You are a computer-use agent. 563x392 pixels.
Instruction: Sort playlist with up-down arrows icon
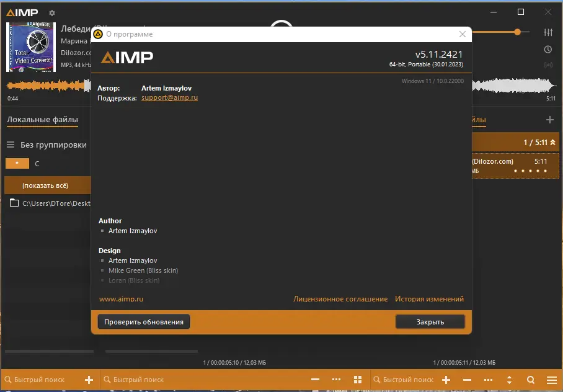[509, 380]
